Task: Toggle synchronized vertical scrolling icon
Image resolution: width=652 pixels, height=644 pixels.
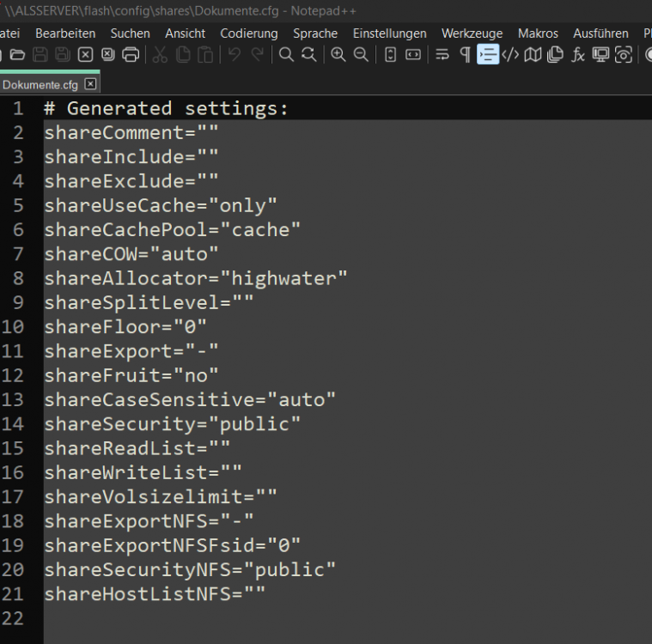Action: pos(391,54)
